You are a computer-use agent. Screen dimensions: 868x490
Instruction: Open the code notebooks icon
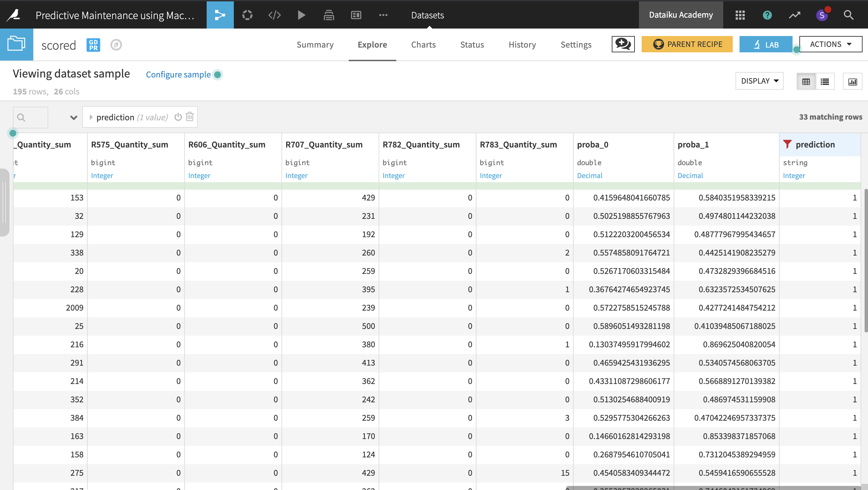point(274,15)
